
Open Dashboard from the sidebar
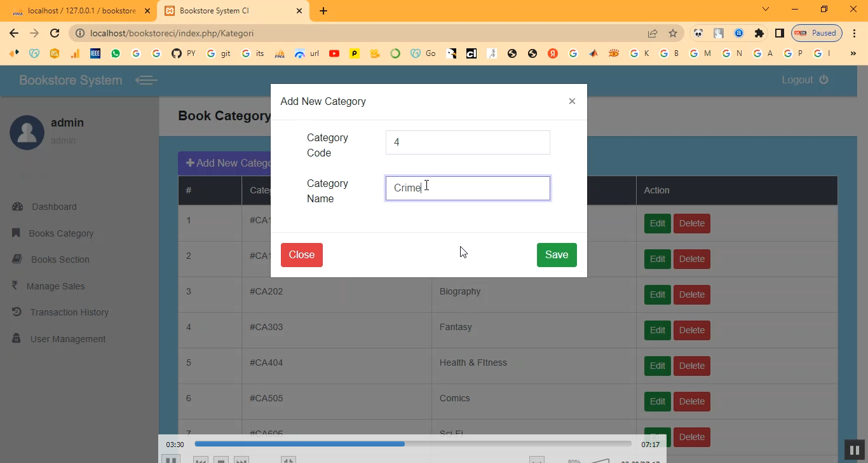point(54,207)
